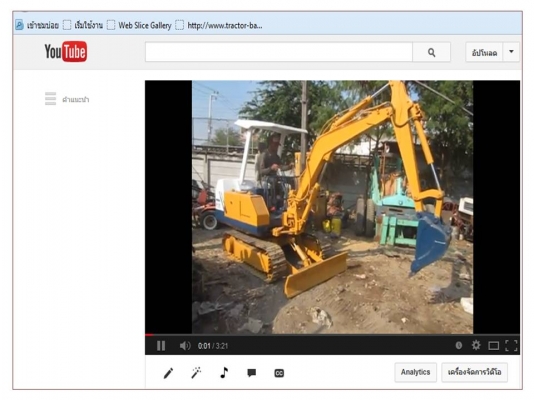The height and width of the screenshot is (400, 534).
Task: Click the YouTube search input field
Action: tap(279, 52)
